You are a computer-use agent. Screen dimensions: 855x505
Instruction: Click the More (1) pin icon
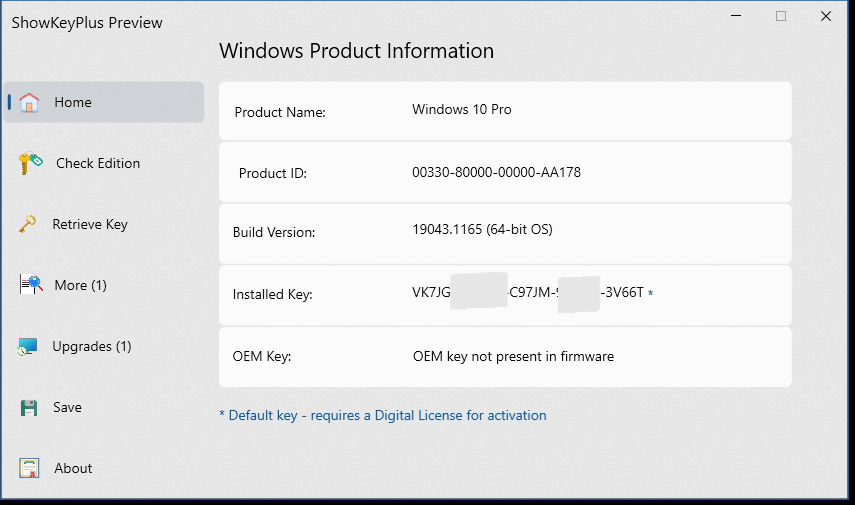[31, 284]
